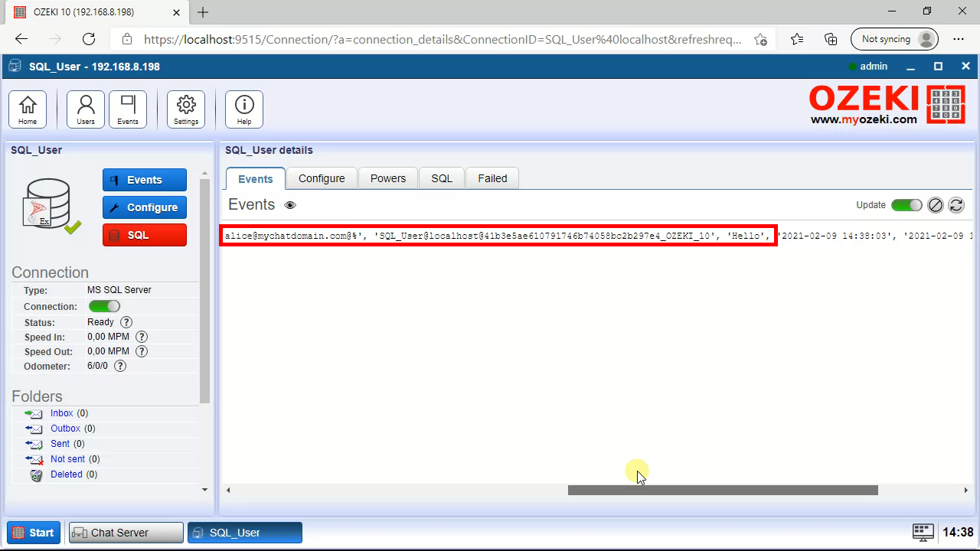Screen dimensions: 980x551
Task: Click the left scroll arrow of event log
Action: point(228,491)
